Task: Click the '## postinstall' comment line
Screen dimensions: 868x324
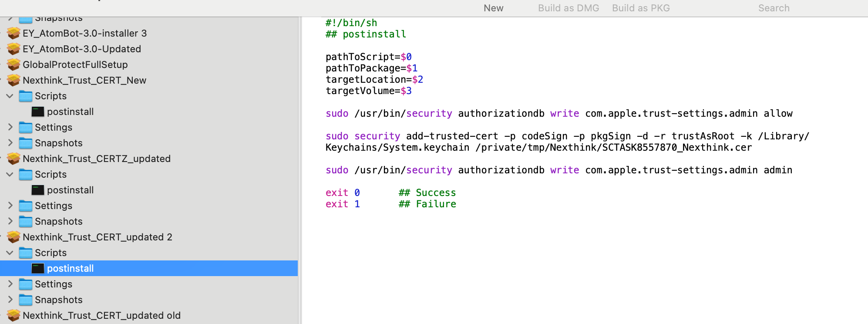Action: (x=366, y=34)
